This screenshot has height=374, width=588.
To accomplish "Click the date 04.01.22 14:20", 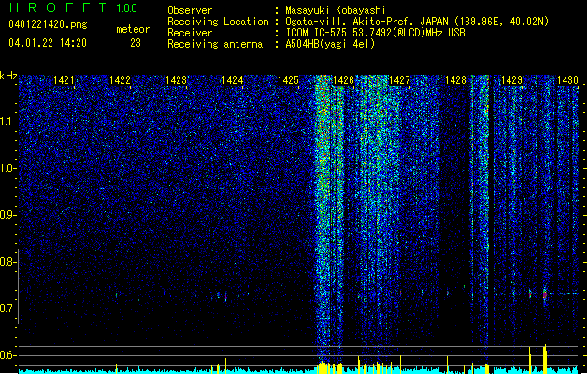I will coord(48,43).
